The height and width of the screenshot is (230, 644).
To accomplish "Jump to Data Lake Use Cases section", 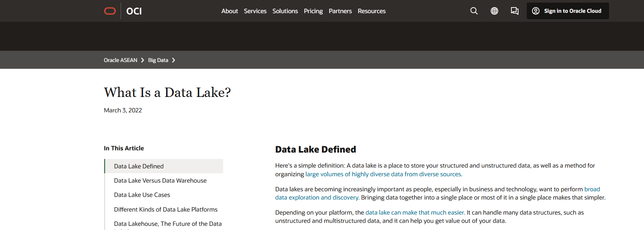I will point(142,195).
